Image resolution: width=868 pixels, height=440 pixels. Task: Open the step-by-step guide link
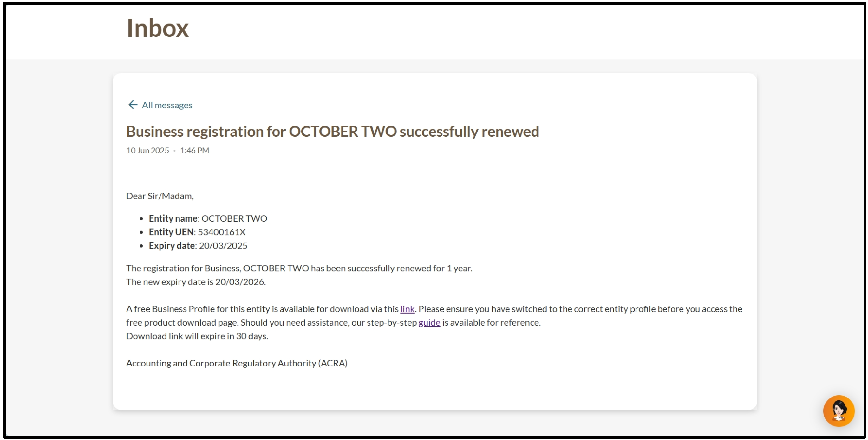(x=429, y=322)
